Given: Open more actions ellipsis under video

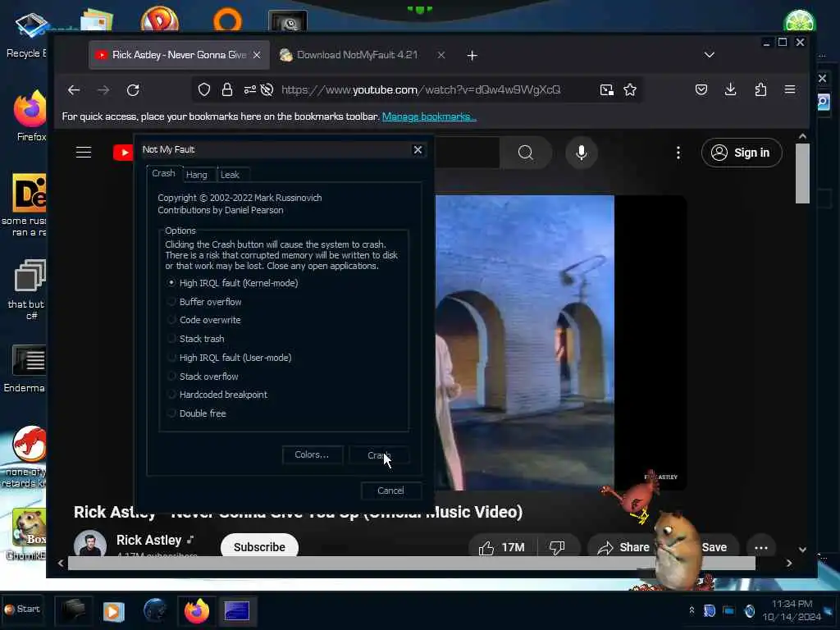Looking at the screenshot, I should (761, 547).
